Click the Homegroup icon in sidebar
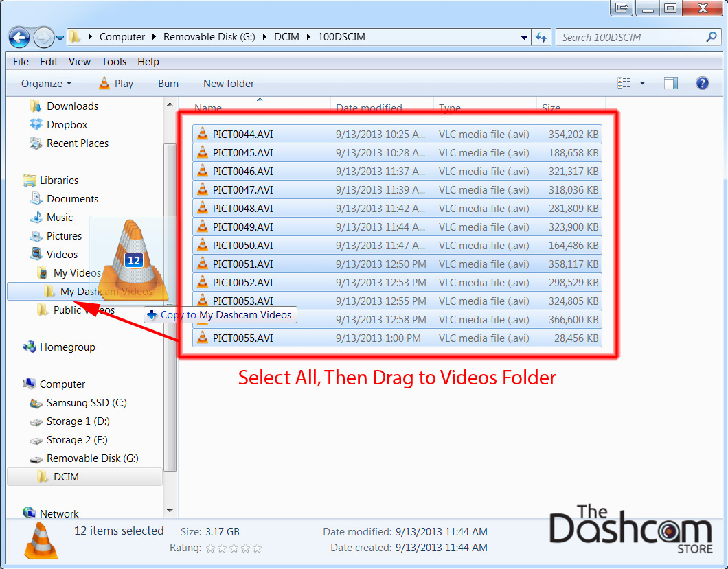 30,347
